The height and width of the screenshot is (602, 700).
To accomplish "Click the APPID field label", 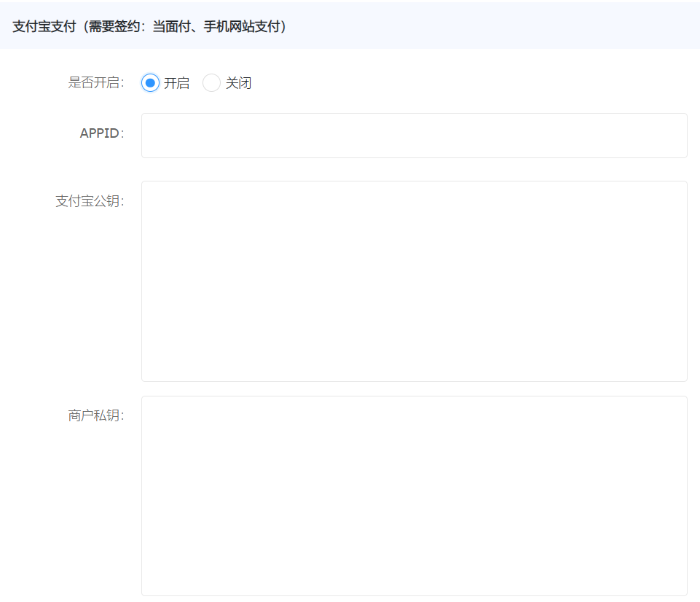I will [x=101, y=133].
